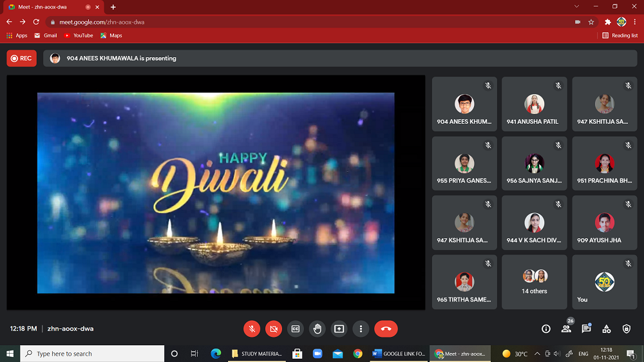This screenshot has width=644, height=362.
Task: Click the Happy Diwali presentation area
Action: pos(216,192)
